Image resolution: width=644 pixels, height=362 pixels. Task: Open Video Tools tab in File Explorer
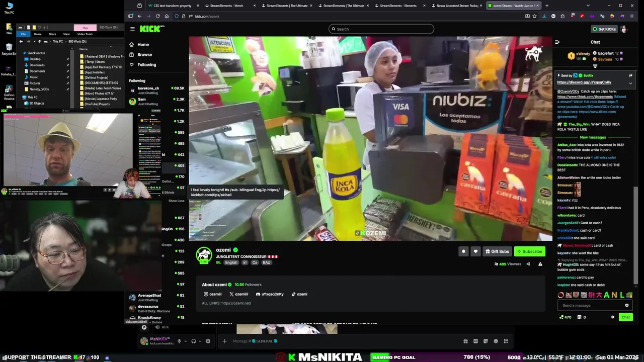(x=85, y=34)
